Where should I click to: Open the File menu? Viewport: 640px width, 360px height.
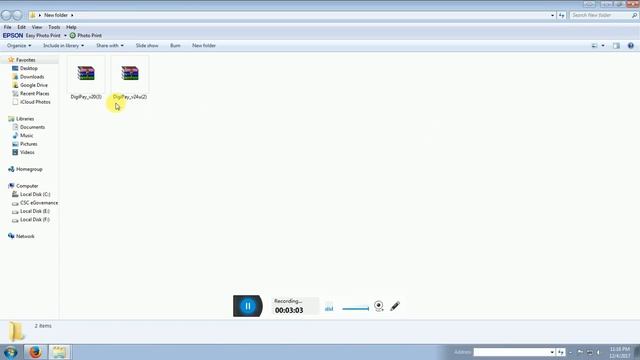pos(7,27)
